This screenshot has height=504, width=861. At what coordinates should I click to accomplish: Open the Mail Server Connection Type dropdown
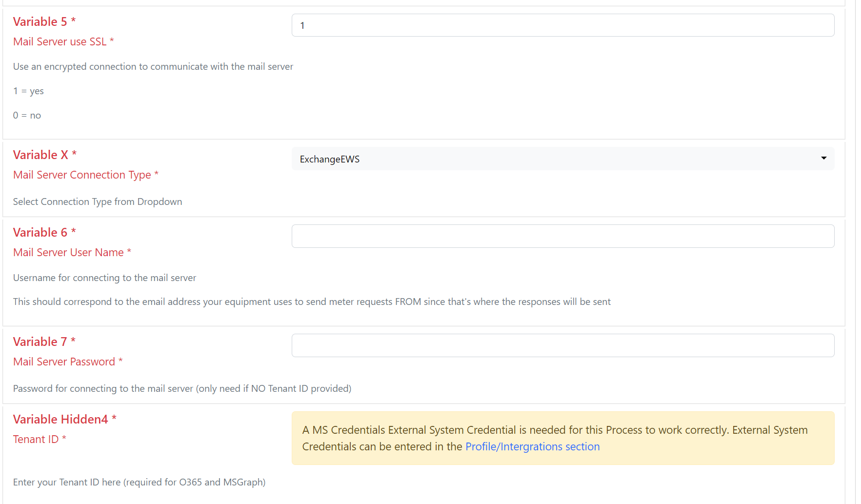point(563,159)
